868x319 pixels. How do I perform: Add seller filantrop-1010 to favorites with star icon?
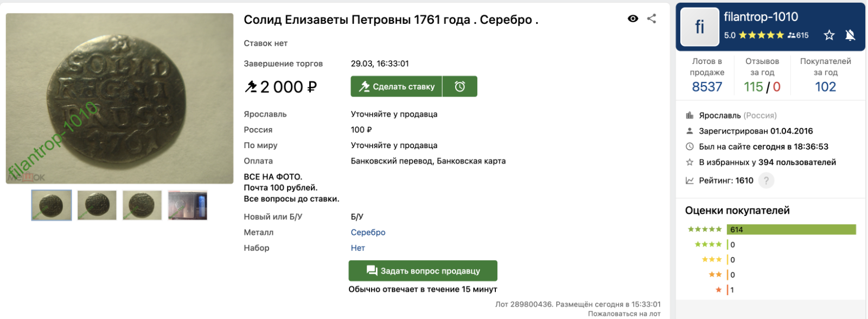tap(829, 35)
